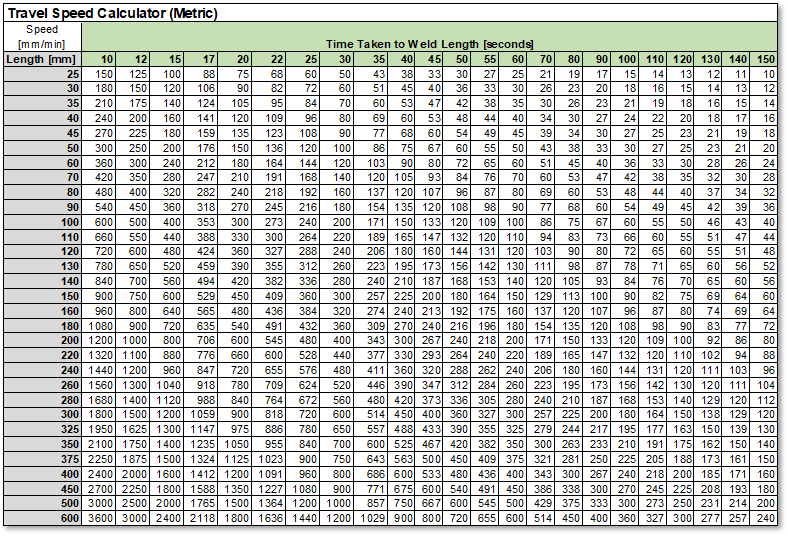The height and width of the screenshot is (536, 788).
Task: Select the speed value '1950'
Action: pyautogui.click(x=101, y=430)
